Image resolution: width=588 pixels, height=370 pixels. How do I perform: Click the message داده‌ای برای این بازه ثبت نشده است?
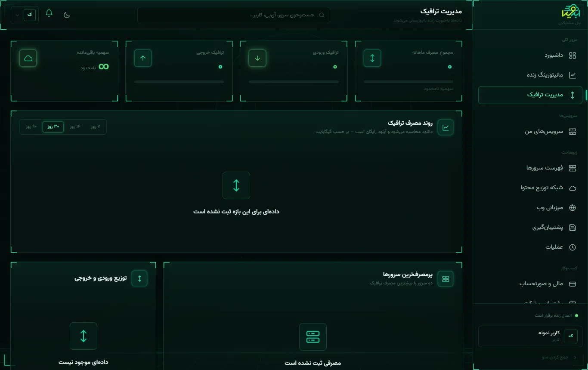click(x=236, y=212)
